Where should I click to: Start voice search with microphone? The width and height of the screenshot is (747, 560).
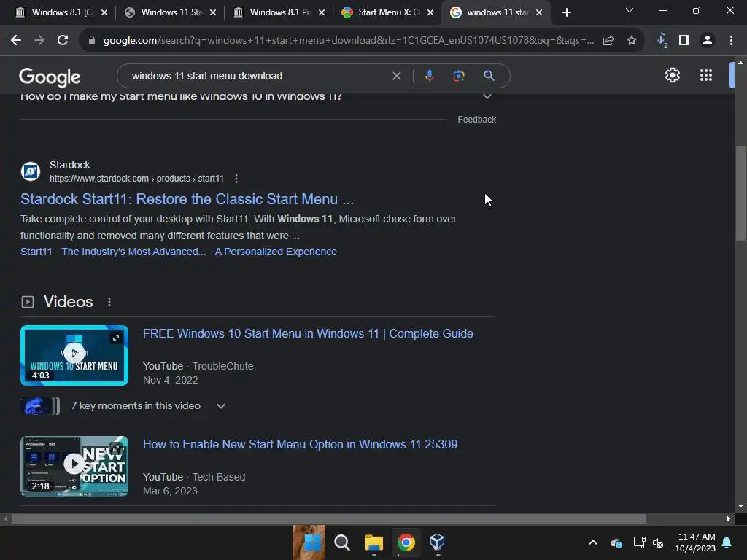coord(429,76)
